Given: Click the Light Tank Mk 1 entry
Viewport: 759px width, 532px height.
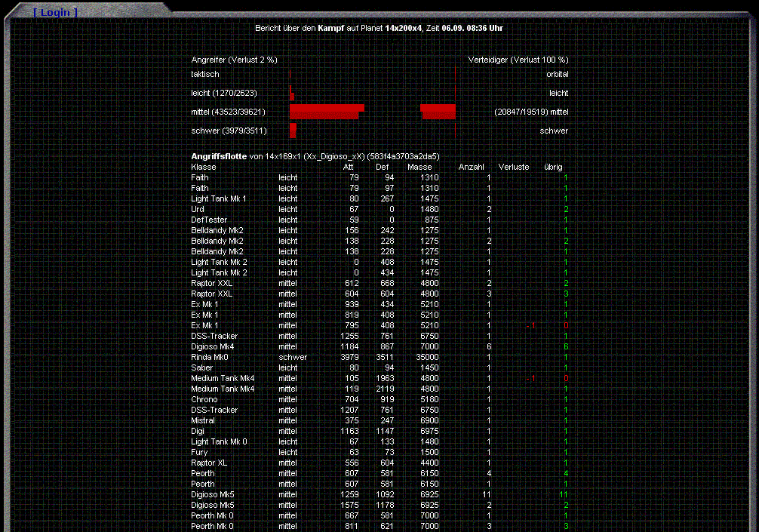Looking at the screenshot, I should [219, 198].
